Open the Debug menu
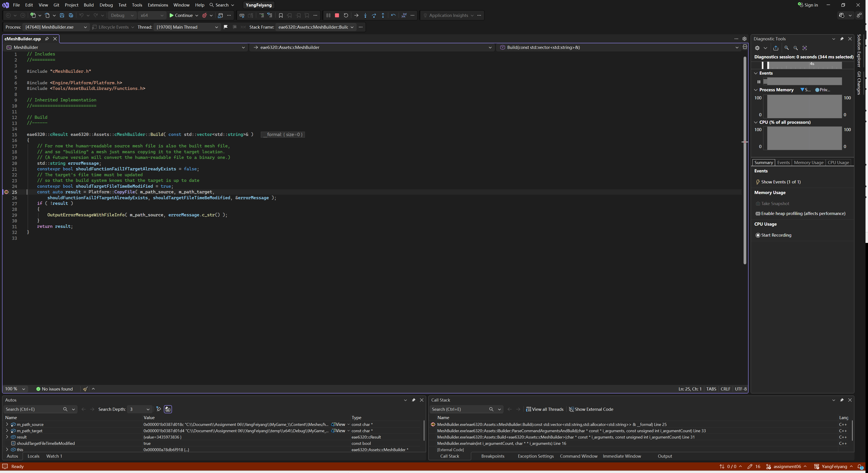The width and height of the screenshot is (868, 473). click(106, 5)
